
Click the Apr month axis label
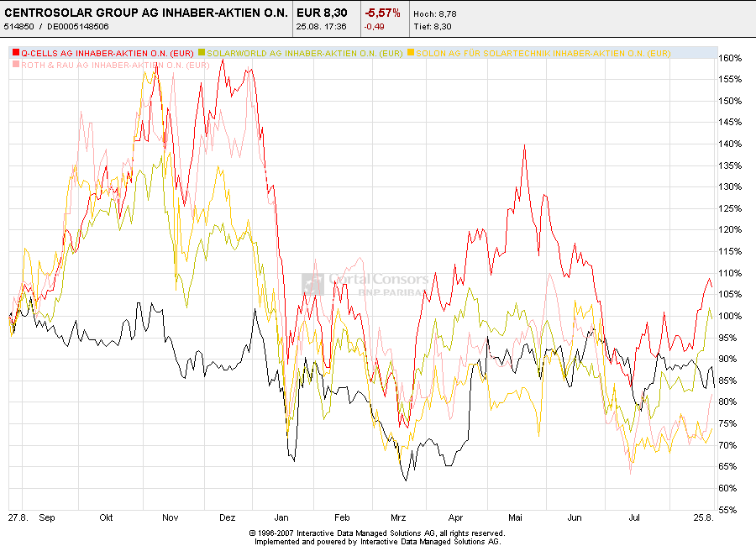(x=455, y=517)
